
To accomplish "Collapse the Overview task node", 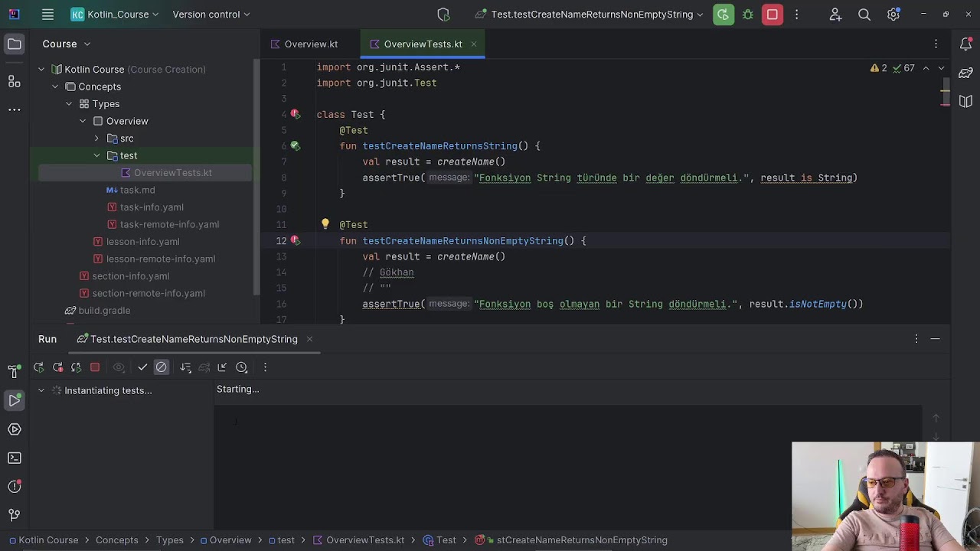I will coord(83,121).
